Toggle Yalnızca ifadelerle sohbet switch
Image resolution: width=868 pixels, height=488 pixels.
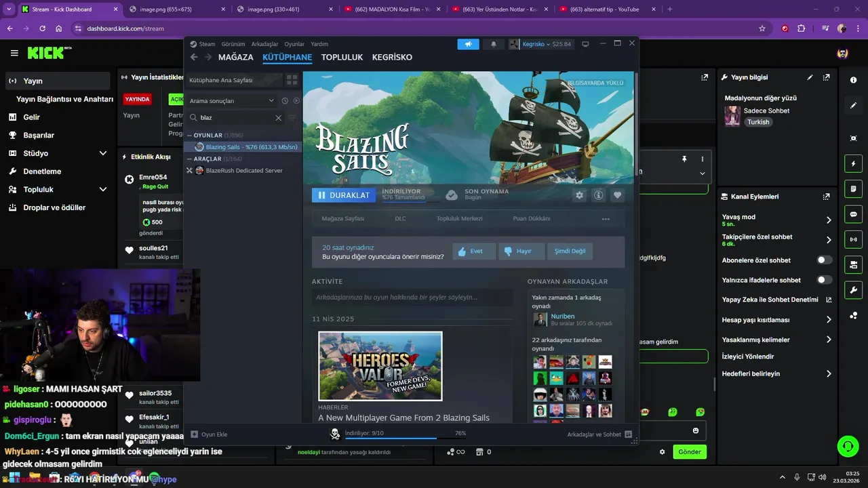pos(824,280)
